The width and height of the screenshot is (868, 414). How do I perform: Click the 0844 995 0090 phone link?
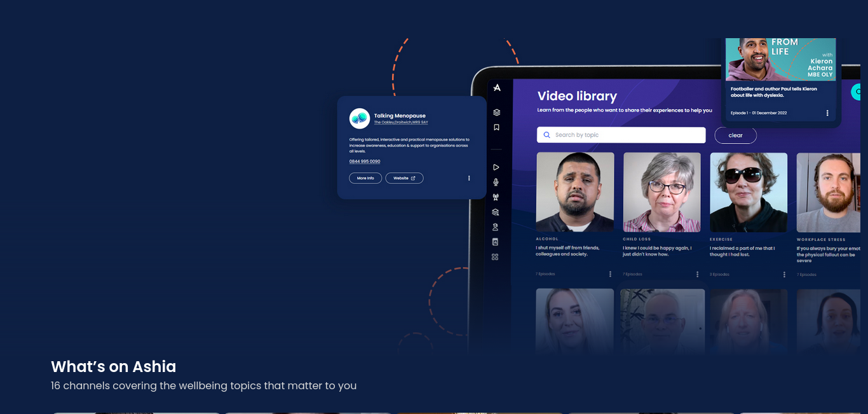pyautogui.click(x=365, y=162)
